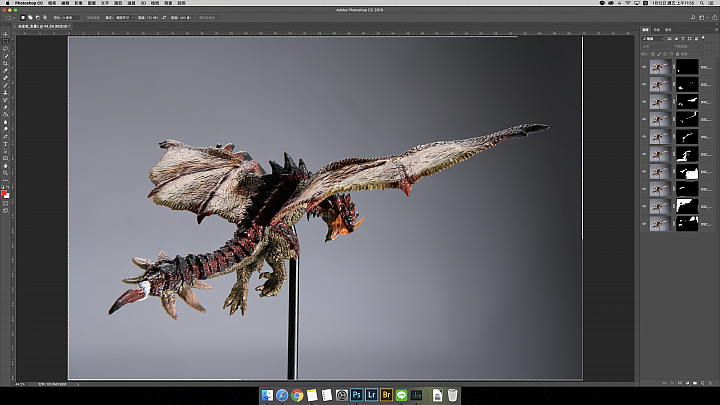
Task: Select the Paint Bucket or Gradient tool
Action: click(x=6, y=115)
